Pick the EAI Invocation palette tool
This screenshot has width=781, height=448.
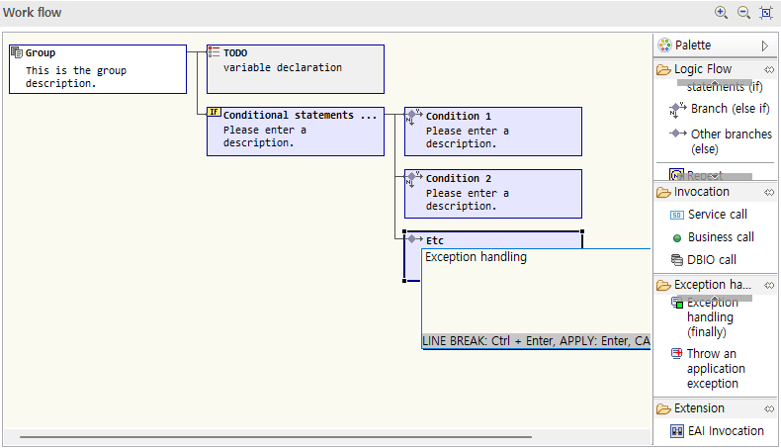[725, 431]
